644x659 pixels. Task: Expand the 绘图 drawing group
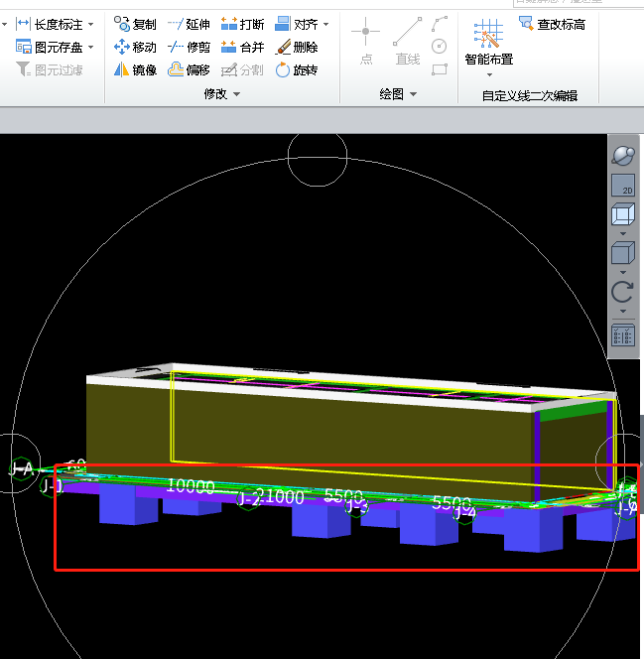[397, 94]
